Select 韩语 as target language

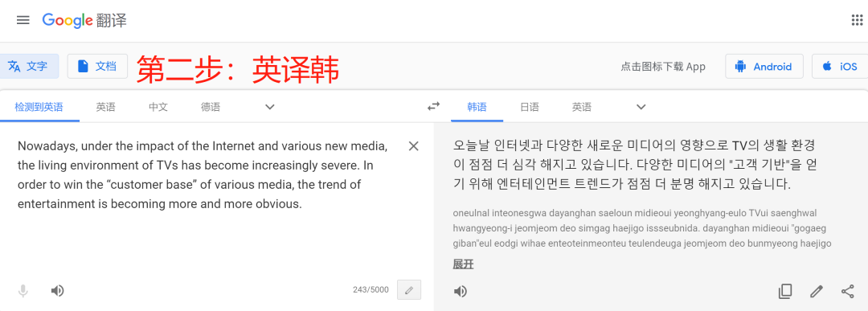coord(477,107)
